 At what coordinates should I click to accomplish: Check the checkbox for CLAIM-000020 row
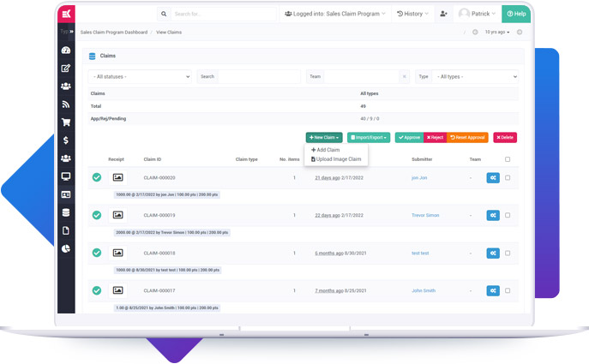(508, 178)
